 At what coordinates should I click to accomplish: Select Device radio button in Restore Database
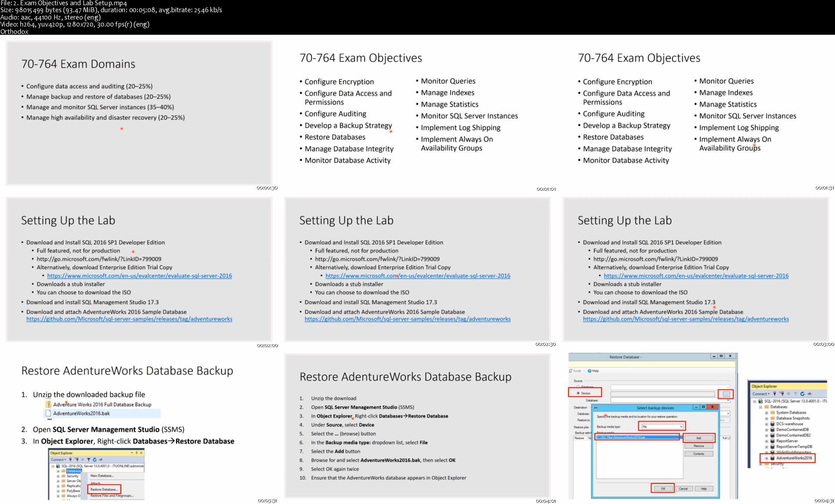[x=578, y=393]
